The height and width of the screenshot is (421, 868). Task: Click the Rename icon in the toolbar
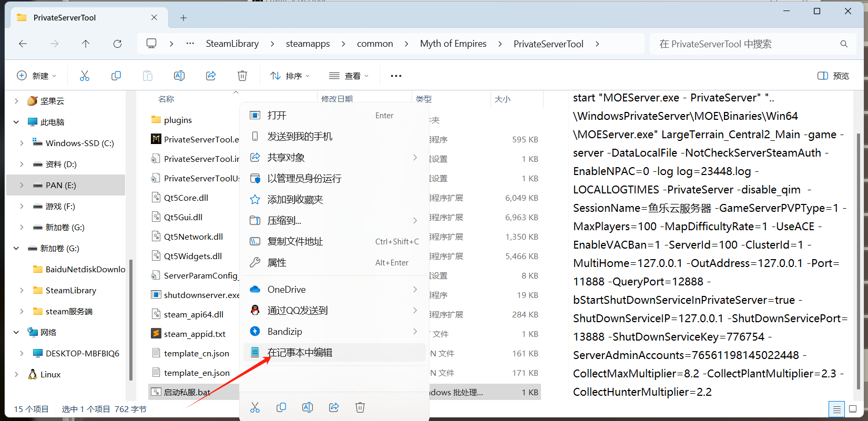(x=179, y=76)
